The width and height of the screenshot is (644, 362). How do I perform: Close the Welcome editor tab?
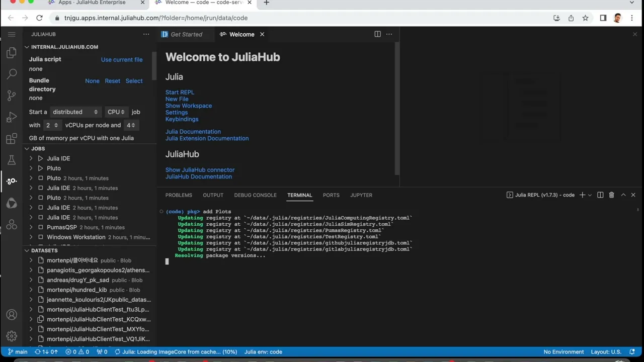[x=262, y=34]
